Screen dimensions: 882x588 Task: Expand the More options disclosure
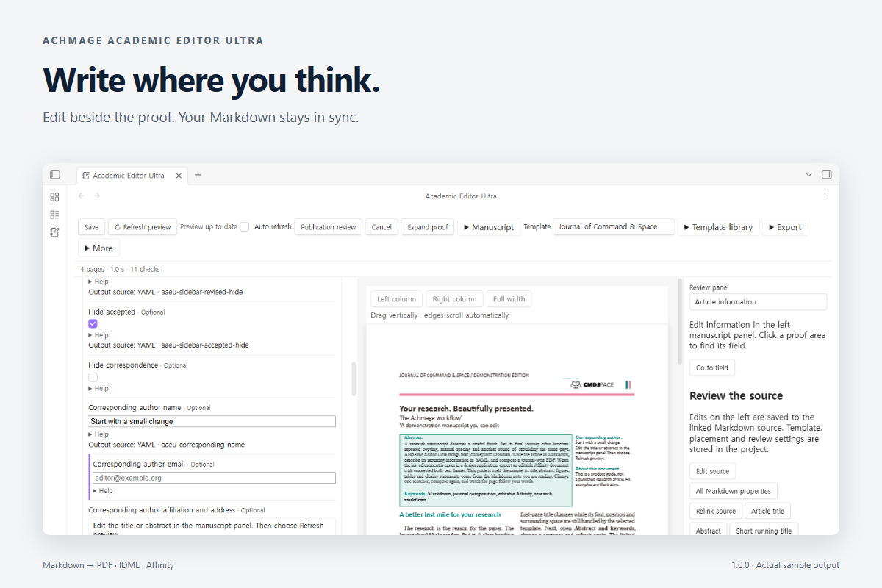98,248
